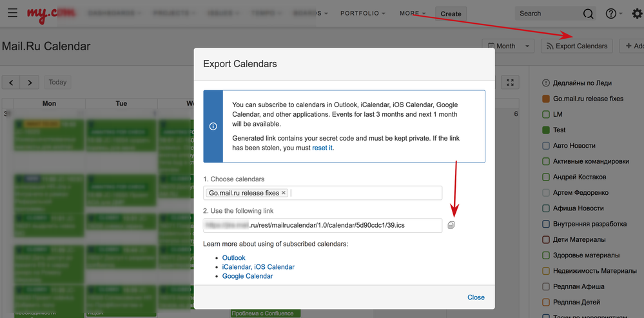Toggle Редплан Афиша calendar
The image size is (644, 318).
click(546, 287)
